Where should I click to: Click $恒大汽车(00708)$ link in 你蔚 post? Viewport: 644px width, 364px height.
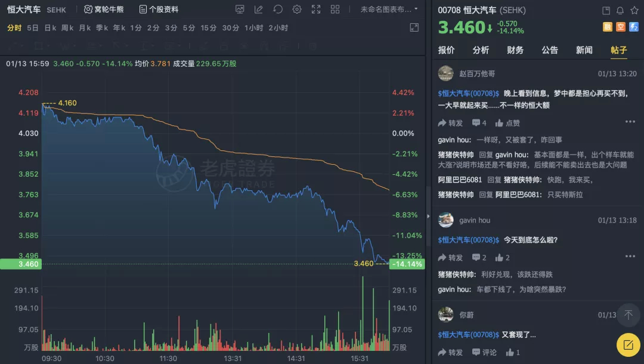click(x=468, y=335)
